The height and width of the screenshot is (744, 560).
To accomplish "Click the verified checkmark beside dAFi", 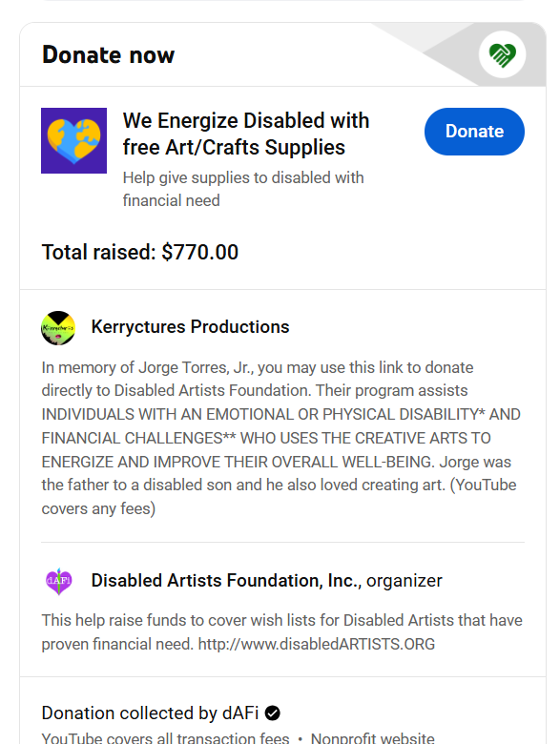I will point(273,713).
